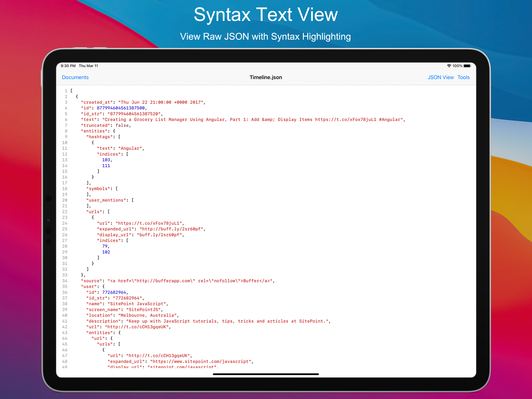Tap the home indicator bar
Image resolution: width=532 pixels, height=399 pixels.
click(x=266, y=374)
